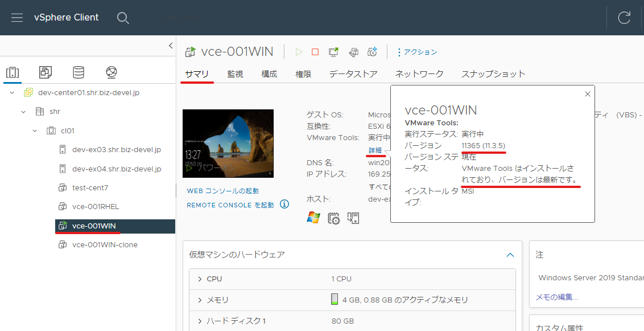Collapse the cl01 cluster node
The height and width of the screenshot is (331, 644).
35,131
